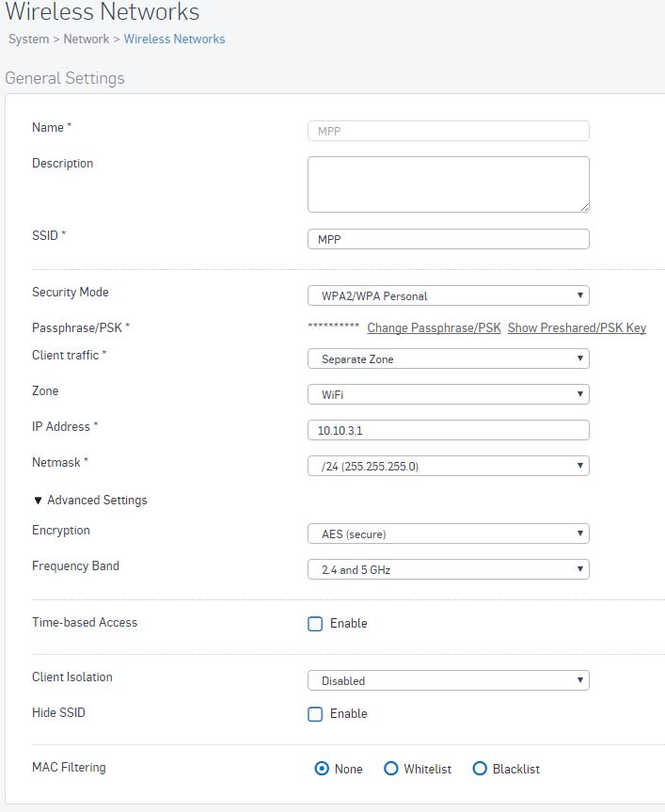Click Show Preshared/PSK Key link
665x812 pixels.
point(577,327)
